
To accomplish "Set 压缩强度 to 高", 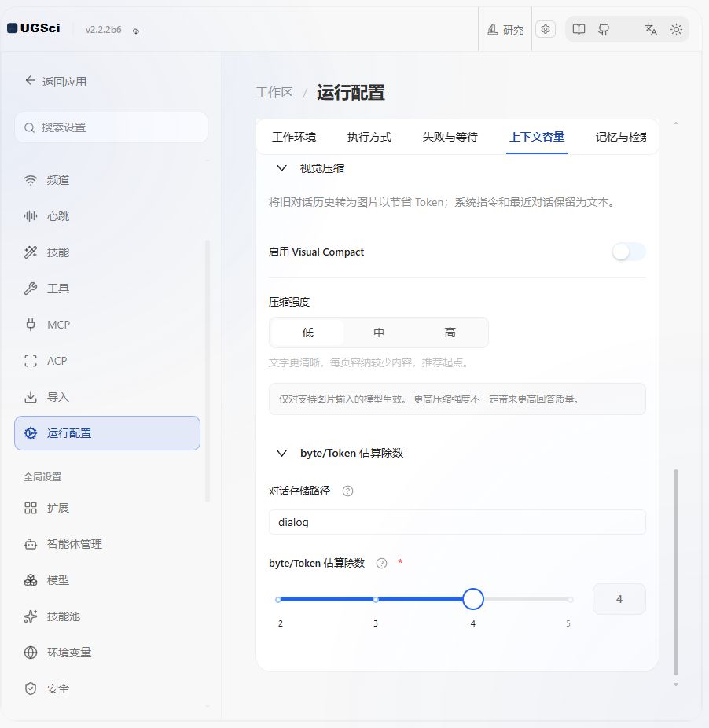I will coord(450,333).
